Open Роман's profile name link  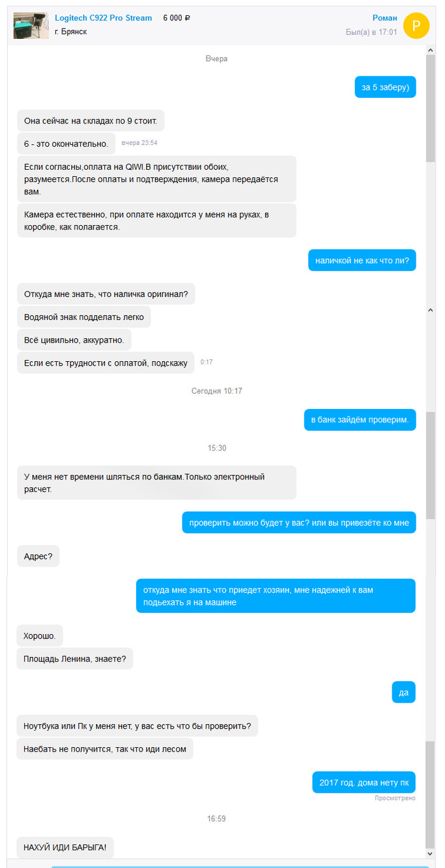pos(385,18)
